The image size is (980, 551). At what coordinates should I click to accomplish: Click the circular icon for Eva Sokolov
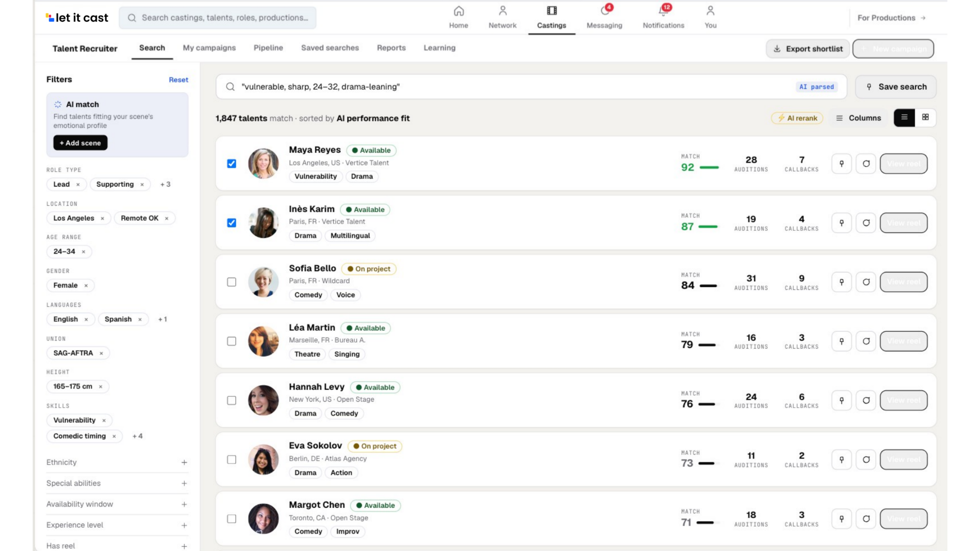[866, 459]
